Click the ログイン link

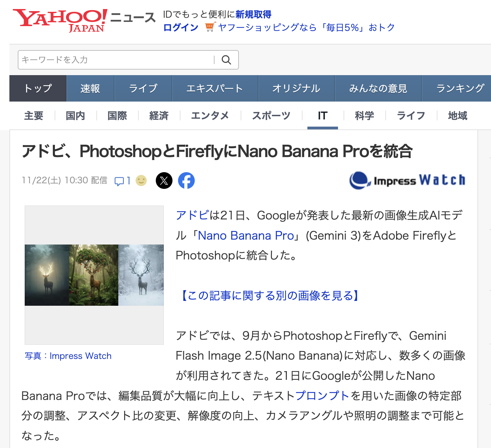click(181, 27)
